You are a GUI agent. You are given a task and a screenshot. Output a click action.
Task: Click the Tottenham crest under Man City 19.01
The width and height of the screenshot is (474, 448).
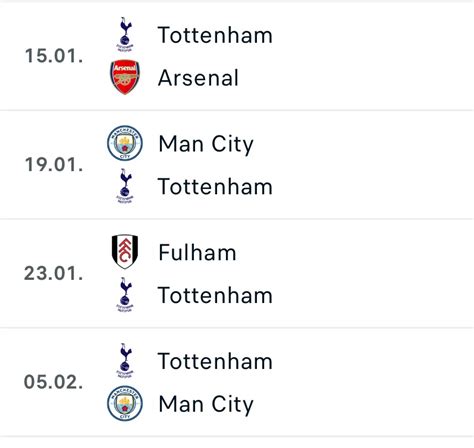tap(125, 186)
